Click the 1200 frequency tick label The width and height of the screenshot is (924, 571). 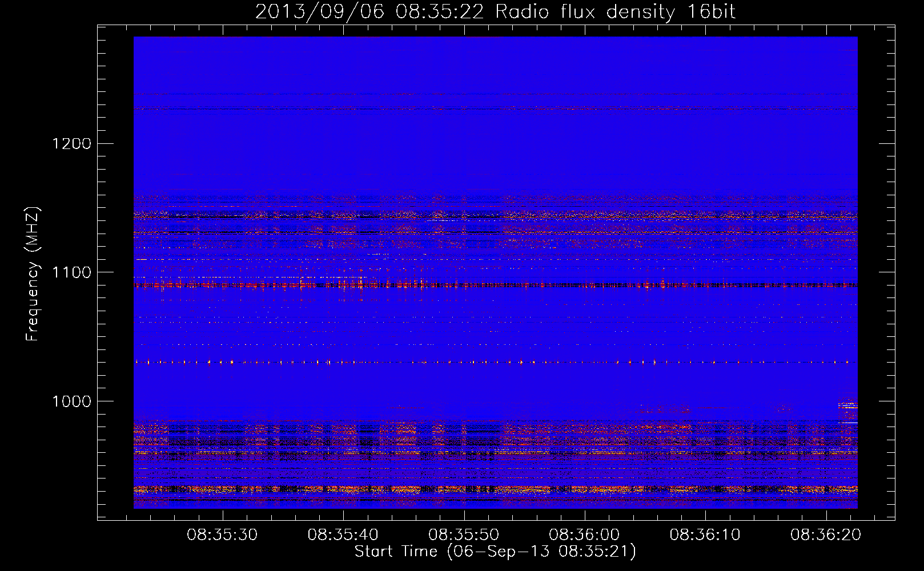coord(72,143)
